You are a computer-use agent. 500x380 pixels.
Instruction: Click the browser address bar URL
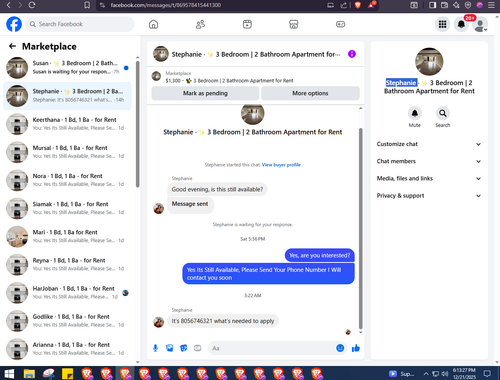(x=166, y=5)
